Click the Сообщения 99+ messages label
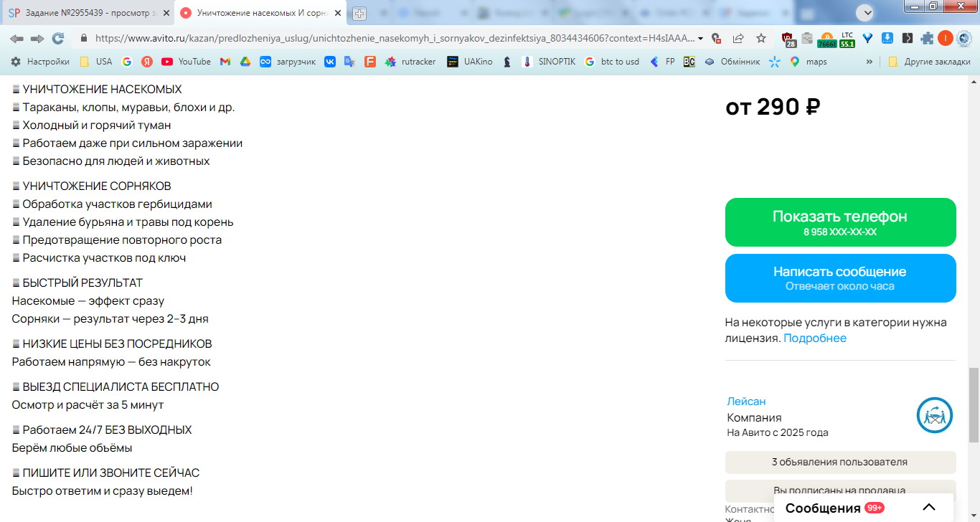Viewport: 980px width, 522px height. (x=834, y=508)
